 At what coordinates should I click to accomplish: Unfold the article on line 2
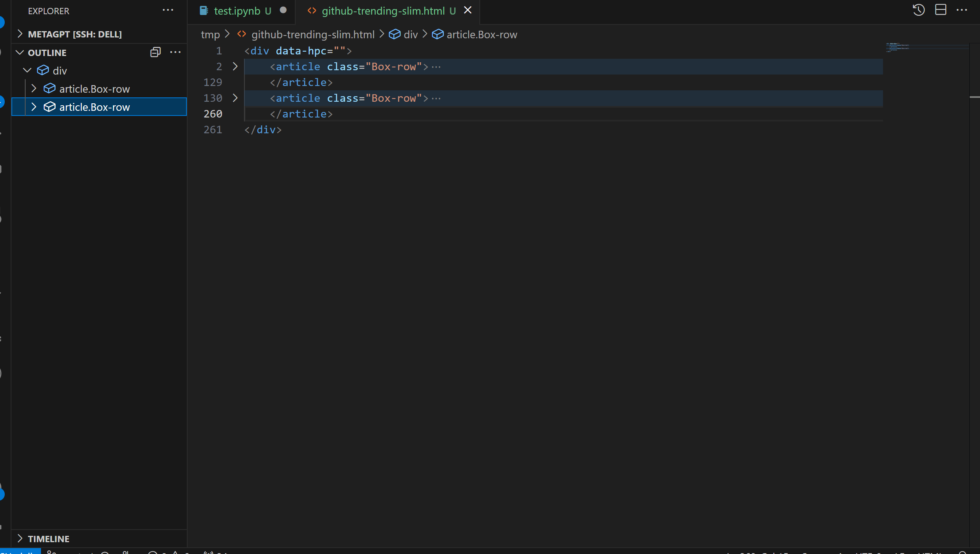click(235, 66)
